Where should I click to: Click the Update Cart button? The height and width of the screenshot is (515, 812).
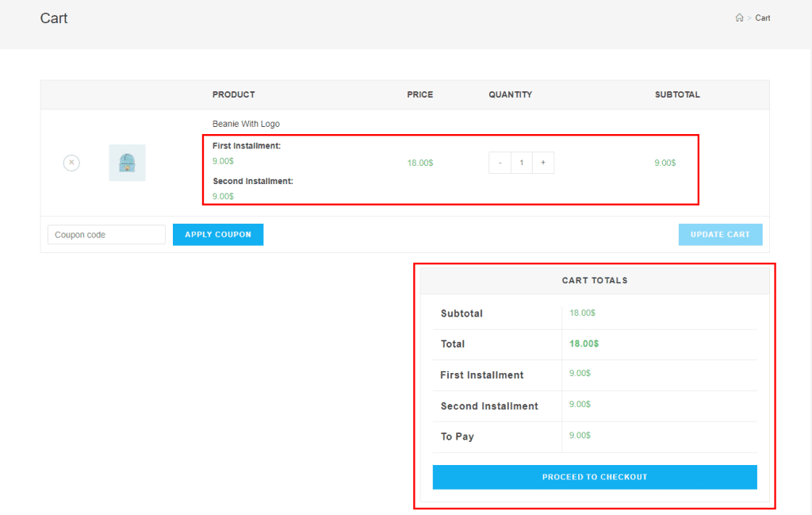(720, 234)
